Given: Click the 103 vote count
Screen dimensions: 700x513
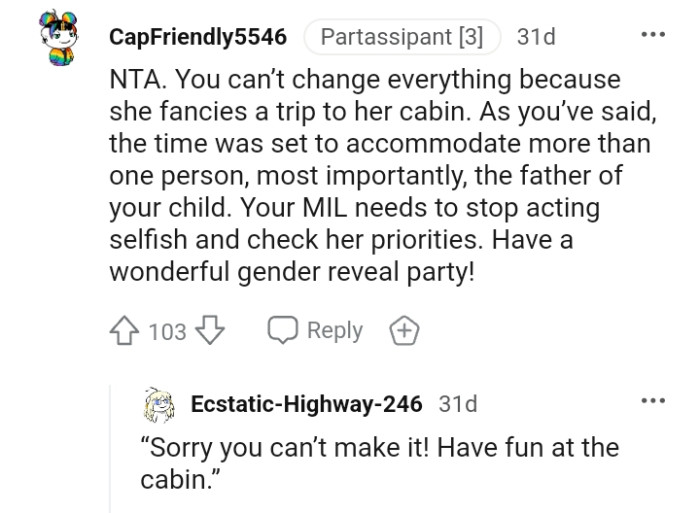Looking at the screenshot, I should pyautogui.click(x=166, y=331).
